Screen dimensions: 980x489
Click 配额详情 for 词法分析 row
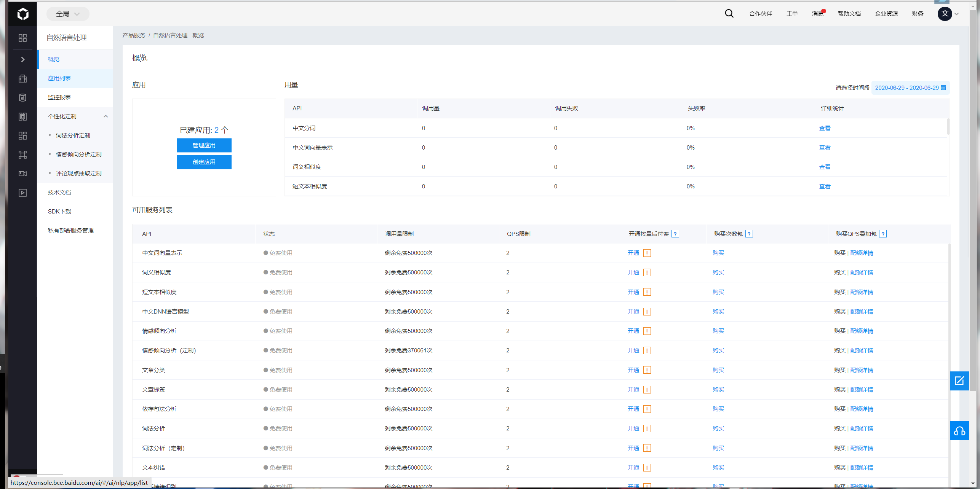coord(862,428)
